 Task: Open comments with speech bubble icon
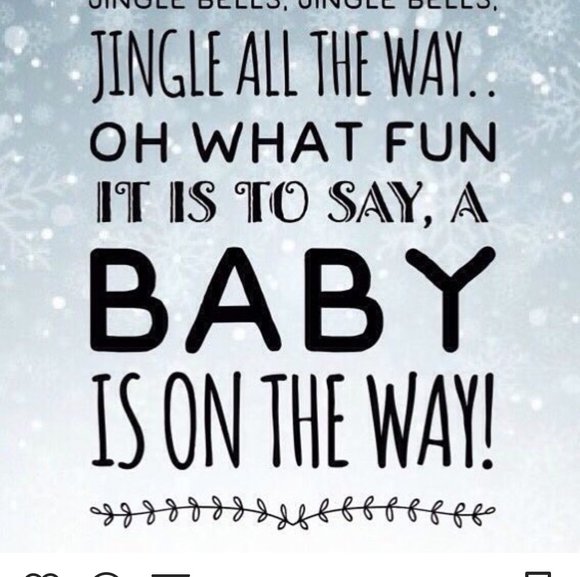pyautogui.click(x=107, y=574)
